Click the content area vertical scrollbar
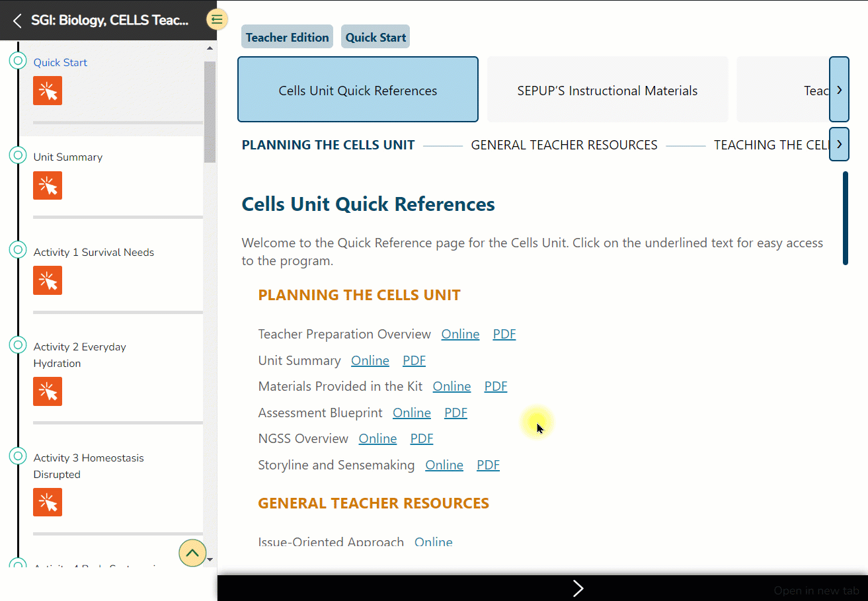The image size is (868, 601). click(x=845, y=218)
